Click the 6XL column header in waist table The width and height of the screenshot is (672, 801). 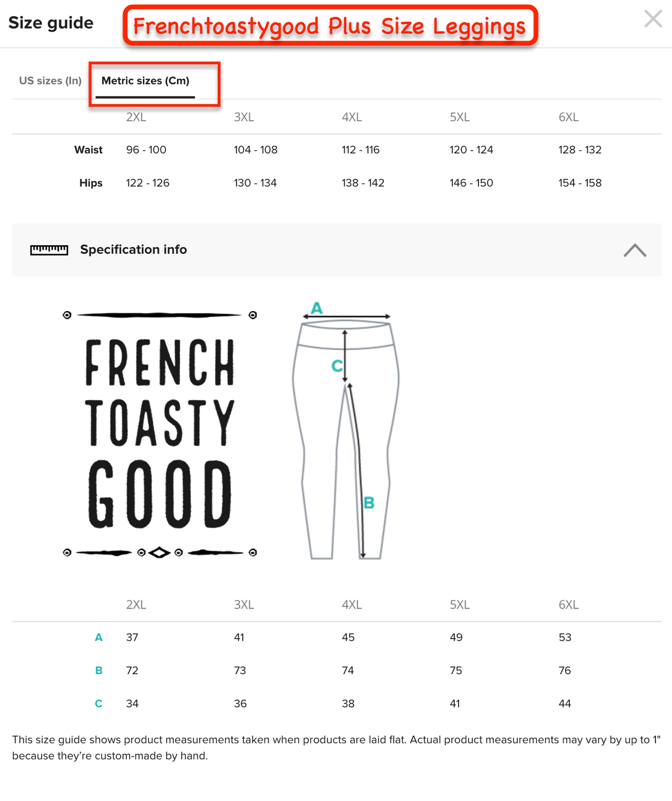569,117
